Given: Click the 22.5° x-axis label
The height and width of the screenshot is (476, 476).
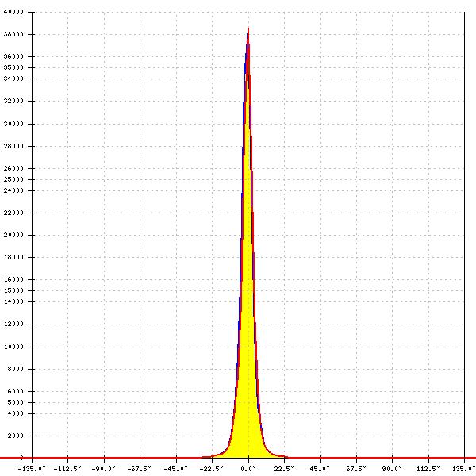Looking at the screenshot, I should pos(284,469).
